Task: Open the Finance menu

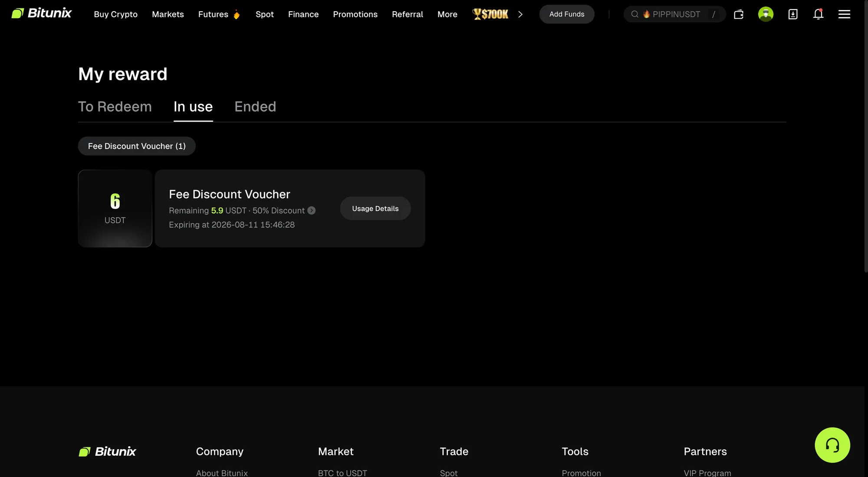Action: pos(303,14)
